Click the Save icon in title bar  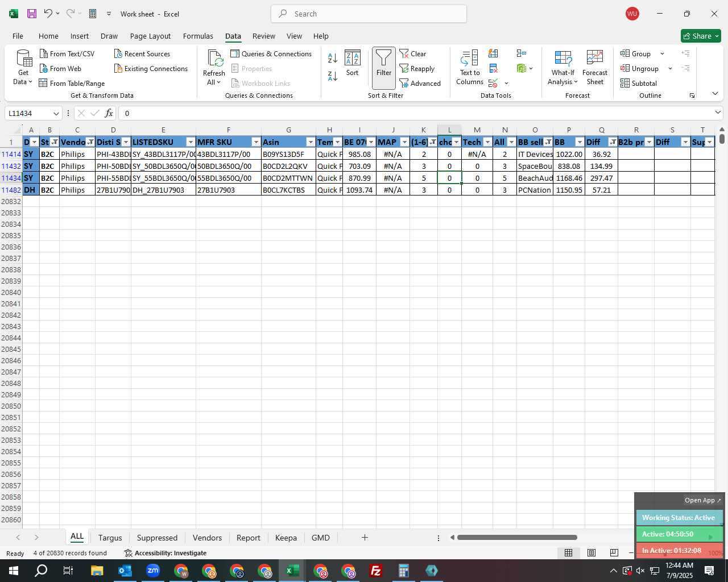pyautogui.click(x=32, y=14)
